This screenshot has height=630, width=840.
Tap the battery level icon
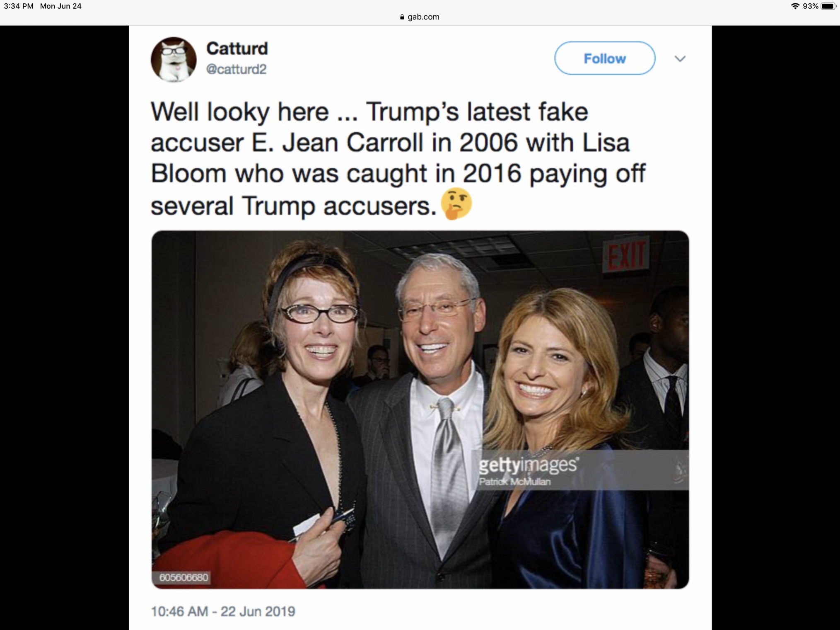tap(828, 6)
